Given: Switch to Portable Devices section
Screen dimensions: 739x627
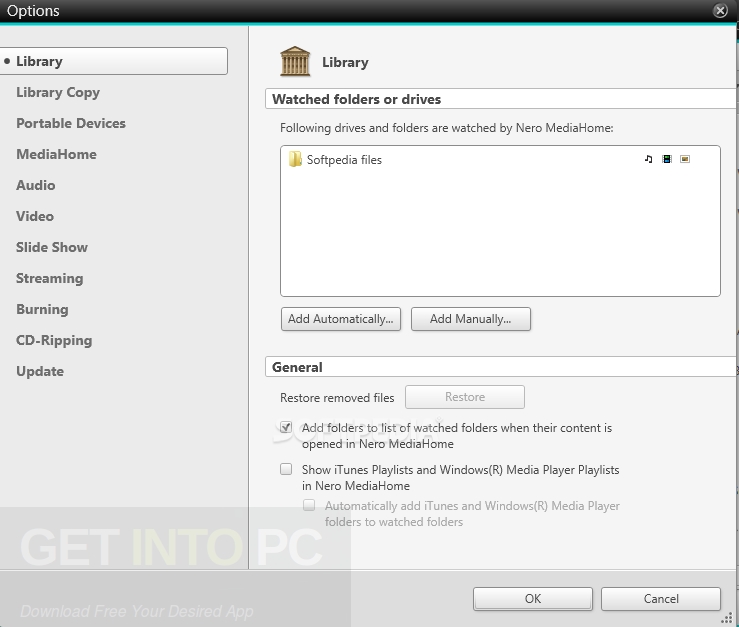Looking at the screenshot, I should [71, 123].
